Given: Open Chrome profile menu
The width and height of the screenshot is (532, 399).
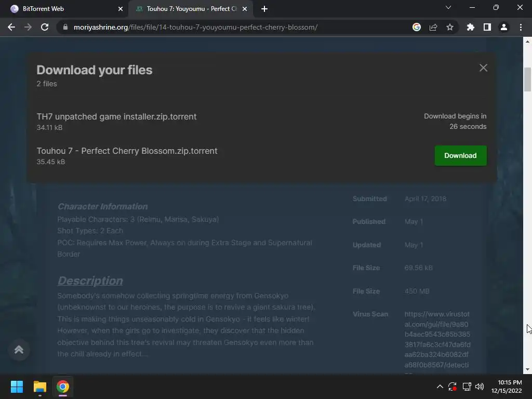Looking at the screenshot, I should pyautogui.click(x=503, y=27).
